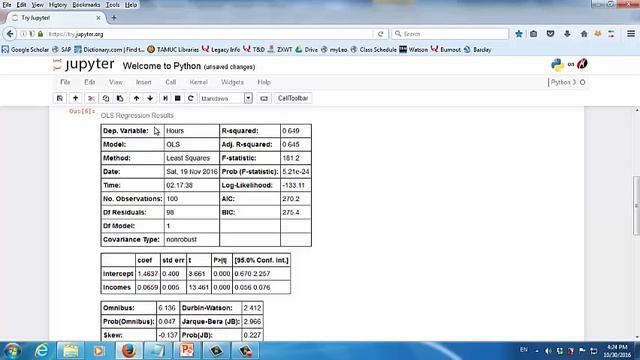640x360 pixels.
Task: Open the Jupyter Widgets menu
Action: [x=232, y=82]
